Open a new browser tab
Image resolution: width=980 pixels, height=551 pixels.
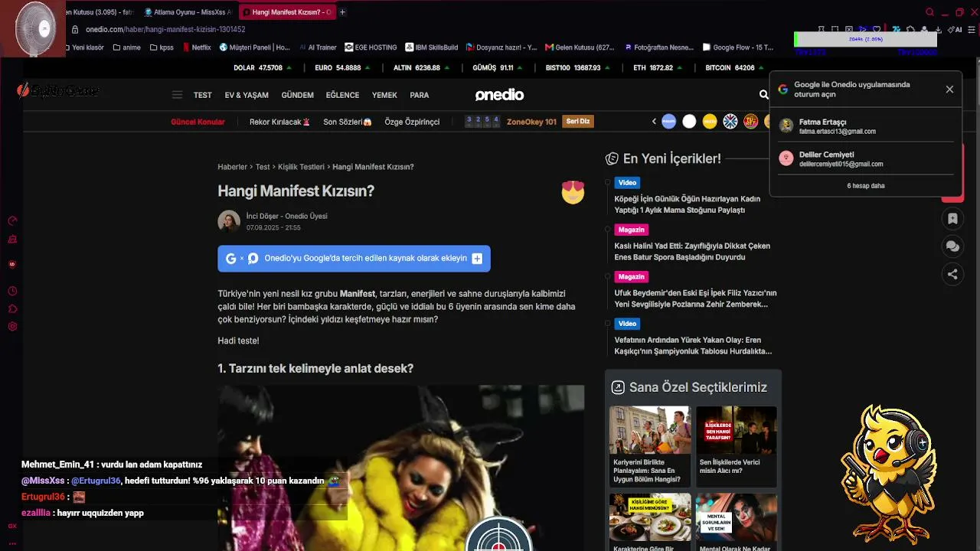click(x=342, y=12)
